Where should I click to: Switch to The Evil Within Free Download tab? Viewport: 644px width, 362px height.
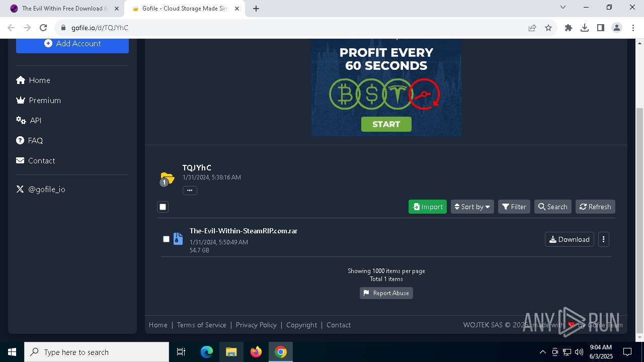(63, 9)
